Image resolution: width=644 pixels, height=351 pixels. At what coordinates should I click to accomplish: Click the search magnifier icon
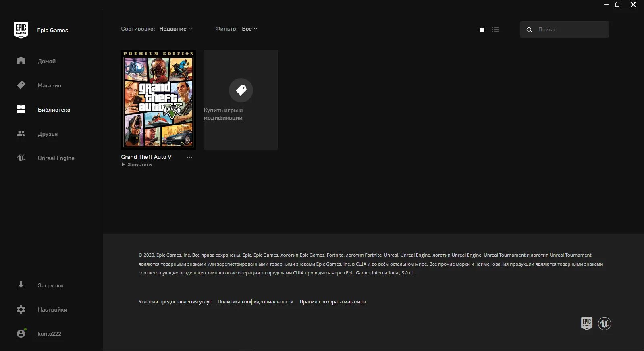click(x=529, y=30)
